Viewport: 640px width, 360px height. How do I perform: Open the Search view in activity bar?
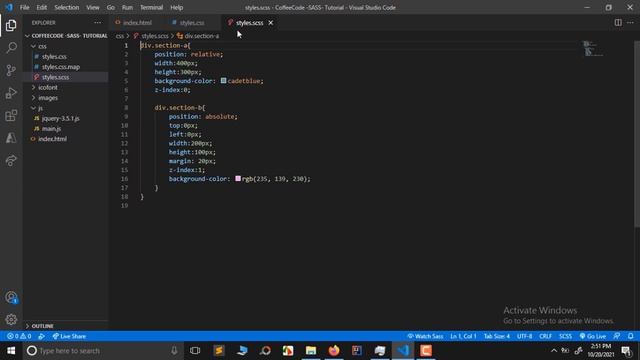(x=11, y=48)
